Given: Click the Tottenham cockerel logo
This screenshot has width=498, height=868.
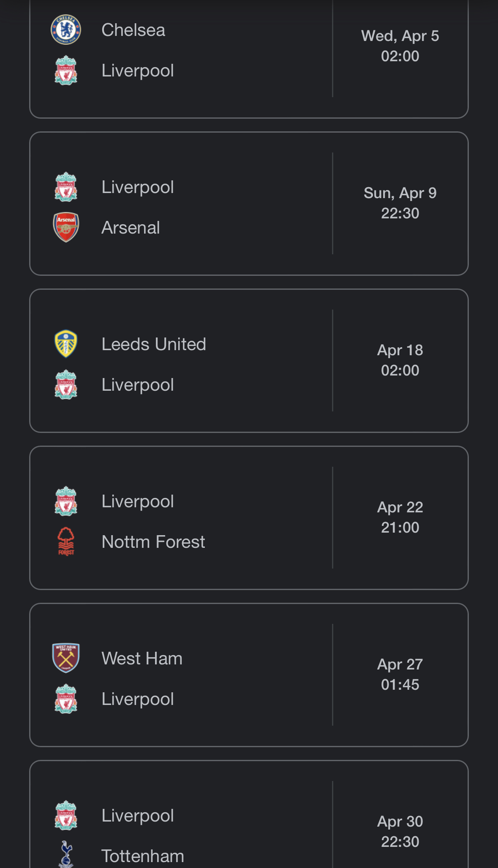Looking at the screenshot, I should tap(66, 854).
